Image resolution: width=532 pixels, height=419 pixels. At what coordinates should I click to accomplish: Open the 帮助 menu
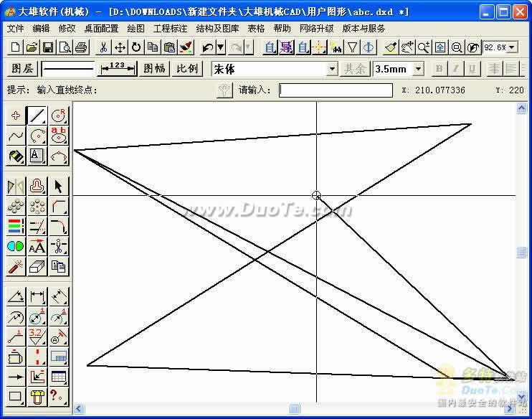(282, 29)
